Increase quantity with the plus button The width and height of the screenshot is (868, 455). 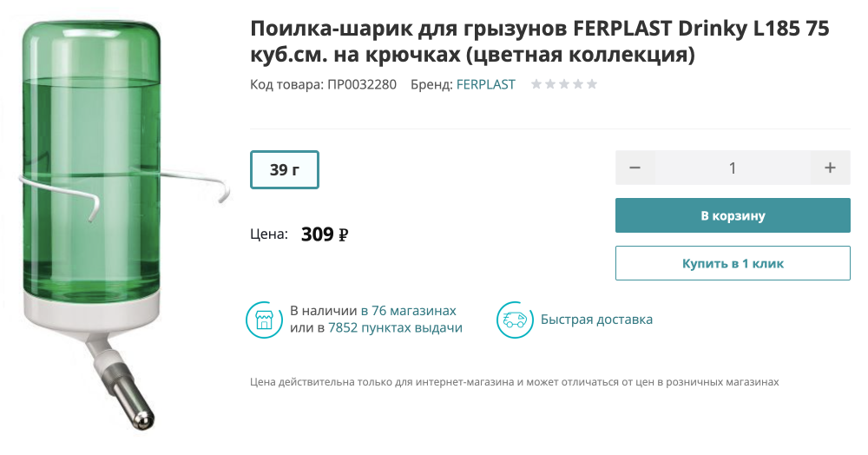coord(831,168)
